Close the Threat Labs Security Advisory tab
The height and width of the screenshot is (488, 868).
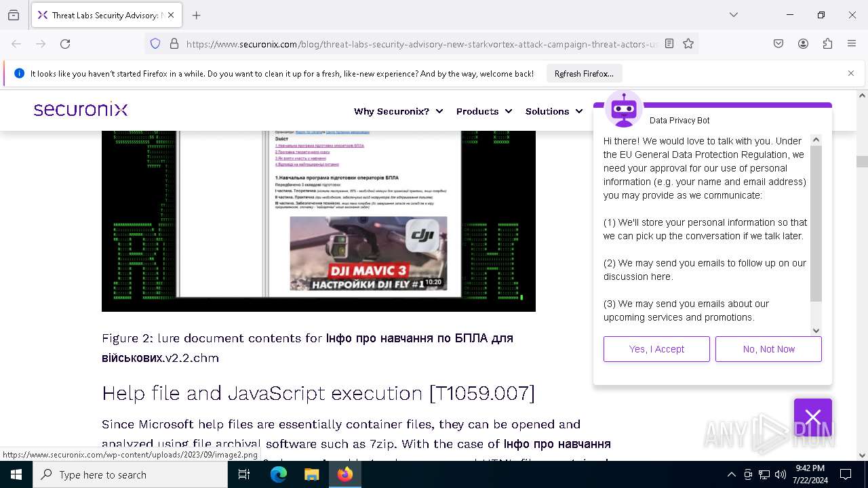171,15
